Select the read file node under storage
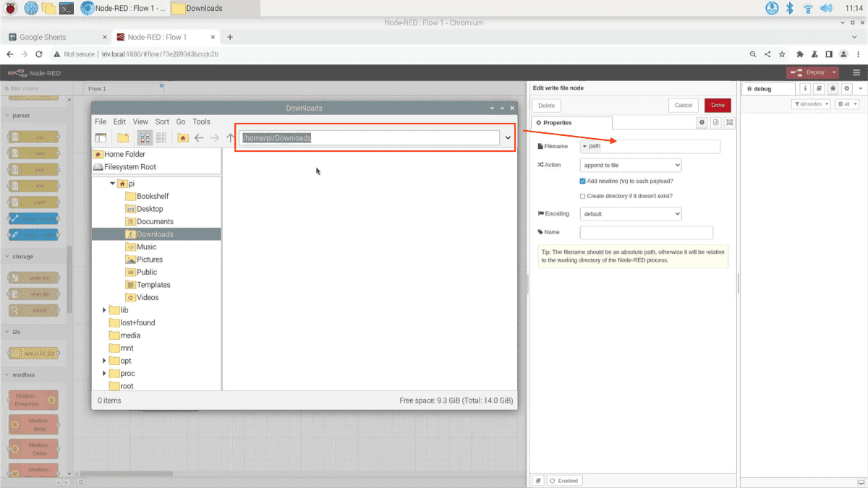The height and width of the screenshot is (488, 868). [33, 294]
